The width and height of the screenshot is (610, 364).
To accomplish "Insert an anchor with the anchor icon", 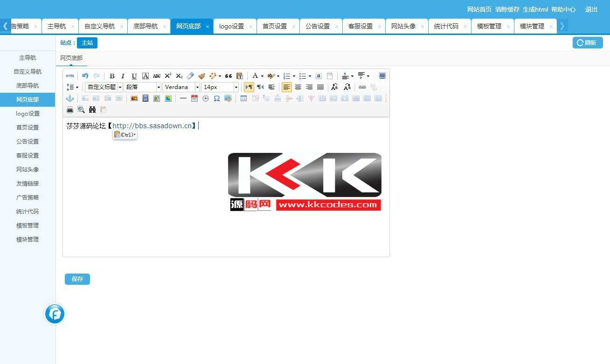I will click(x=70, y=98).
